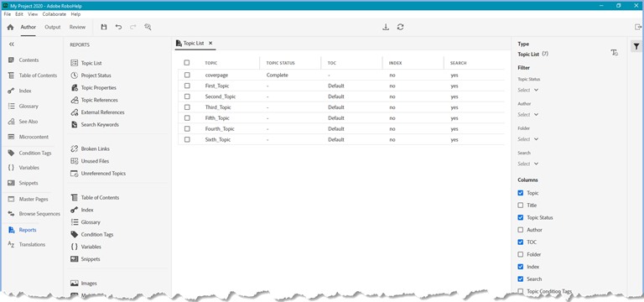Viewport: 644px width, 302px height.
Task: Click the Second_Topic cell in table
Action: (x=221, y=96)
